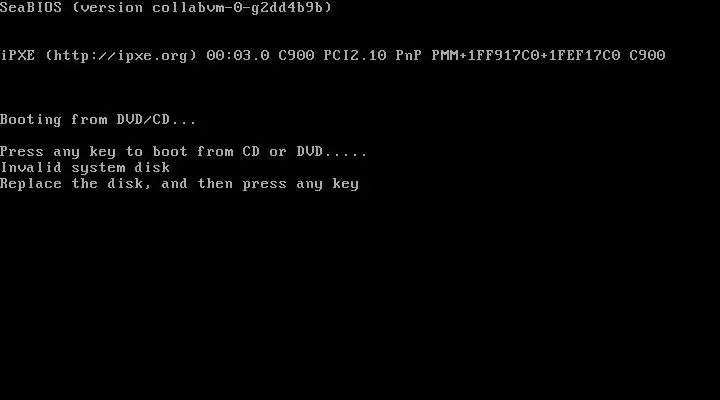Click the word 'SeaBIOS' at top
The height and width of the screenshot is (400, 720).
point(31,7)
